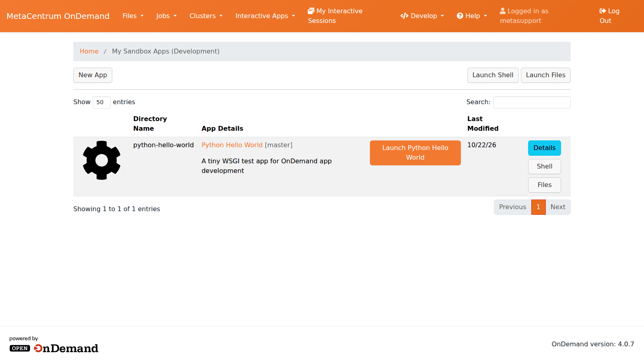The image size is (644, 362).
Task: Click the New App button
Action: (x=93, y=75)
